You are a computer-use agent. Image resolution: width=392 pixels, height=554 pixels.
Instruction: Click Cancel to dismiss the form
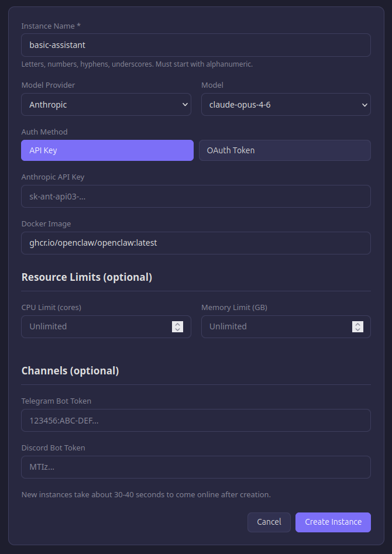click(x=269, y=522)
